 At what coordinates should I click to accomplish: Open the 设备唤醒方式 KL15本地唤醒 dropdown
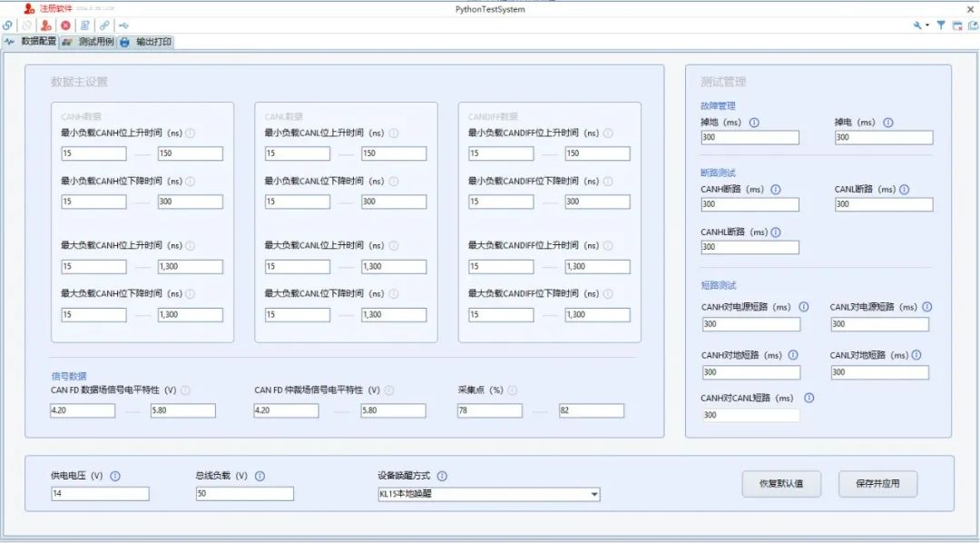(489, 494)
